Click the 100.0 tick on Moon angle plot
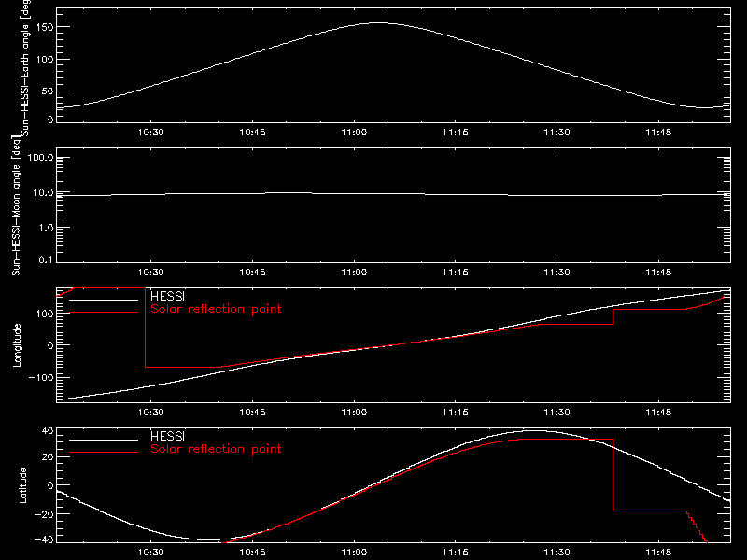Image resolution: width=747 pixels, height=560 pixels. 40,158
